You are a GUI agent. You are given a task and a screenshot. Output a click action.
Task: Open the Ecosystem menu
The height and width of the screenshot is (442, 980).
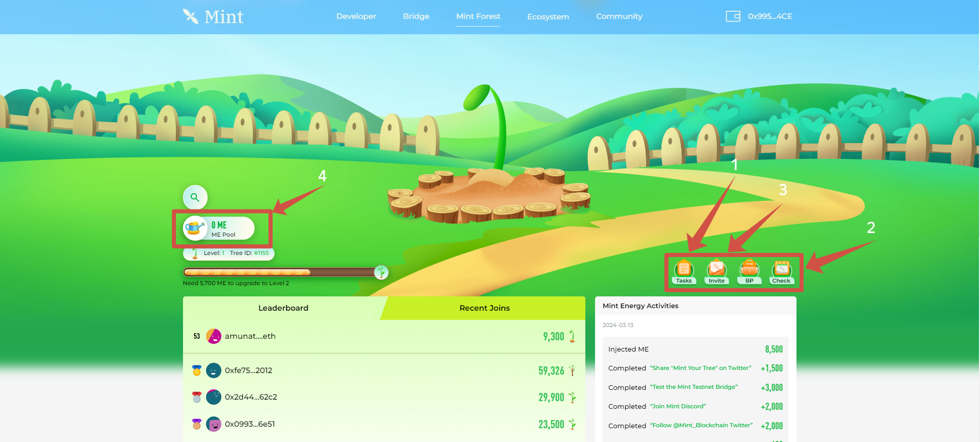pyautogui.click(x=548, y=17)
